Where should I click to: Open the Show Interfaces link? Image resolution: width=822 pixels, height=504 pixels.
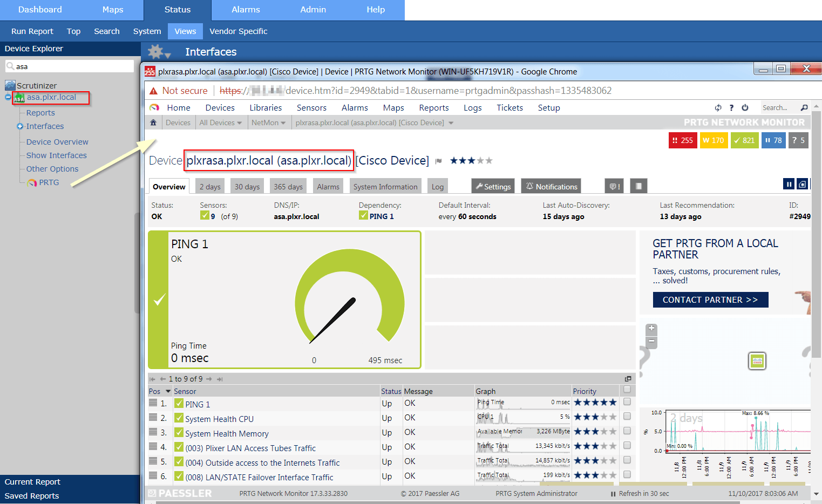[56, 155]
